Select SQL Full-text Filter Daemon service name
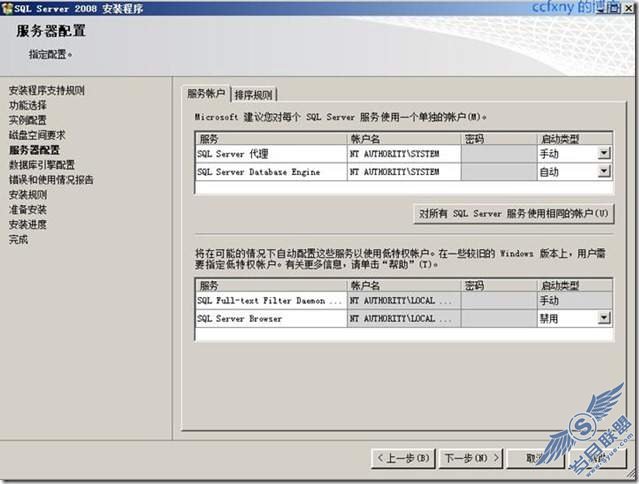 pos(269,301)
